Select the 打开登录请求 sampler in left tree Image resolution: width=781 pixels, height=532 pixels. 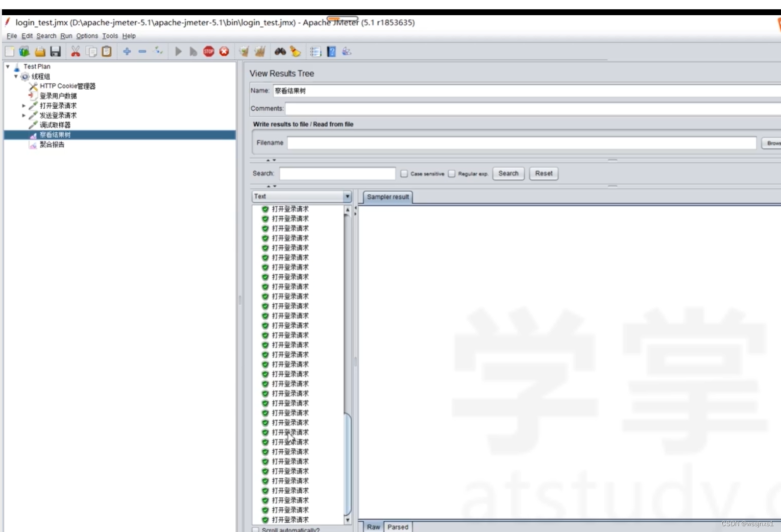[x=58, y=106]
